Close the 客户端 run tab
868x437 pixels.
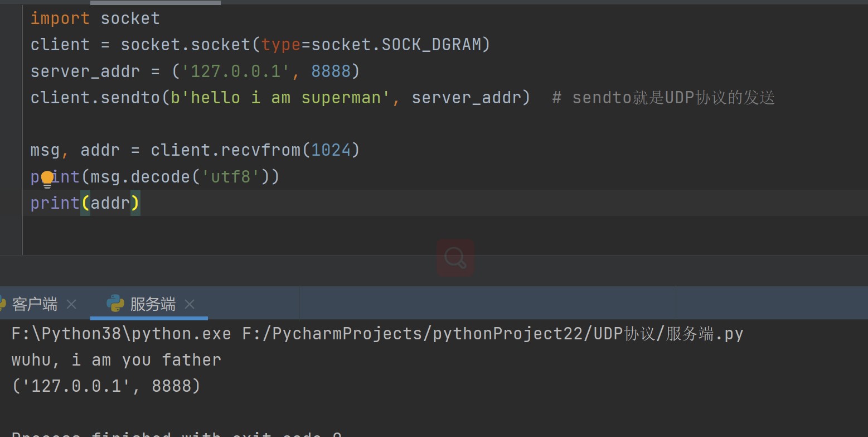coord(71,304)
